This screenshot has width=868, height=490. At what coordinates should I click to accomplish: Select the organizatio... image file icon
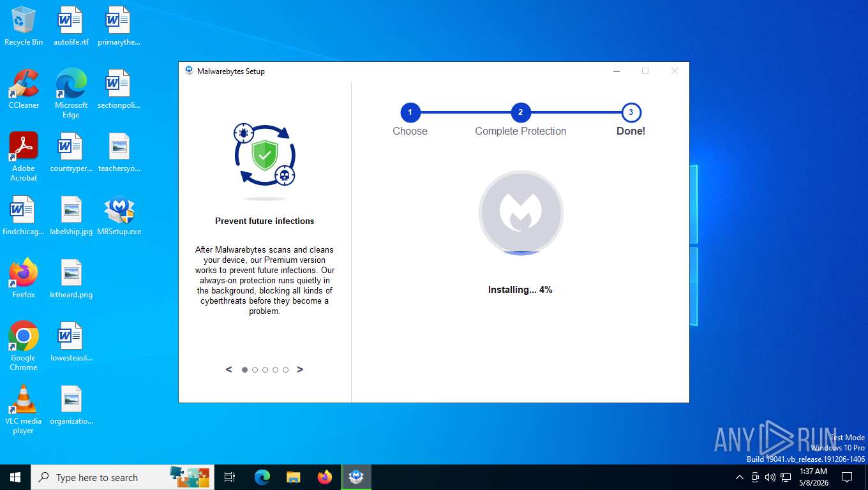(71, 405)
